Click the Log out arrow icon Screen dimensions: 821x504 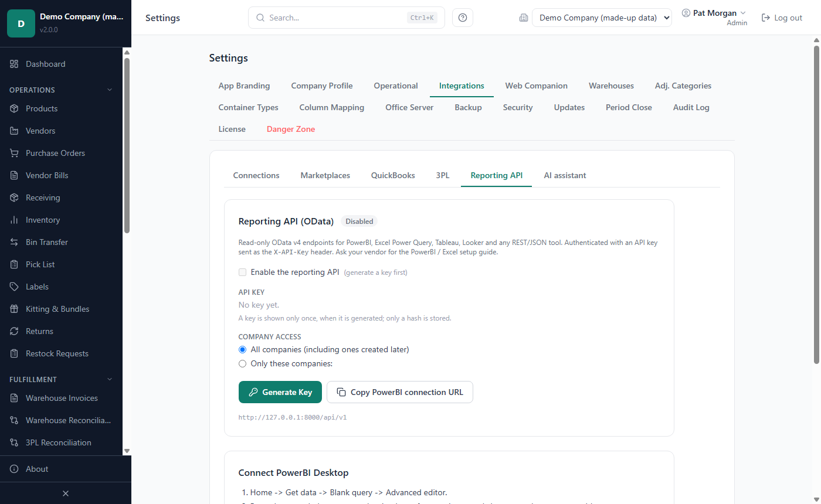tap(766, 18)
